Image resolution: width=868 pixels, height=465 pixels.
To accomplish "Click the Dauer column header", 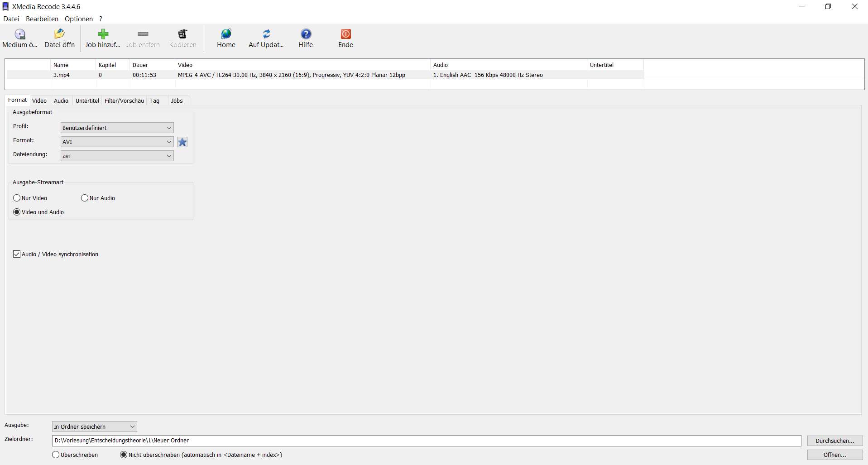I will [x=152, y=65].
